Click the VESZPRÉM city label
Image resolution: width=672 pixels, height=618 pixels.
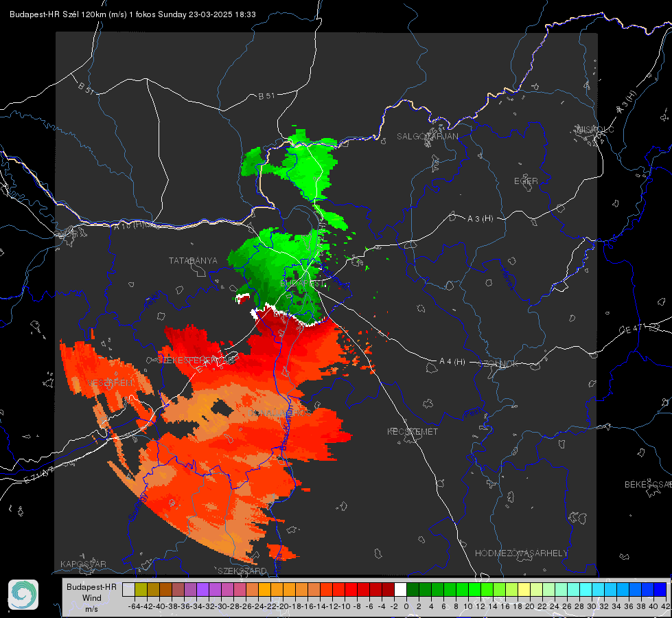tap(111, 382)
